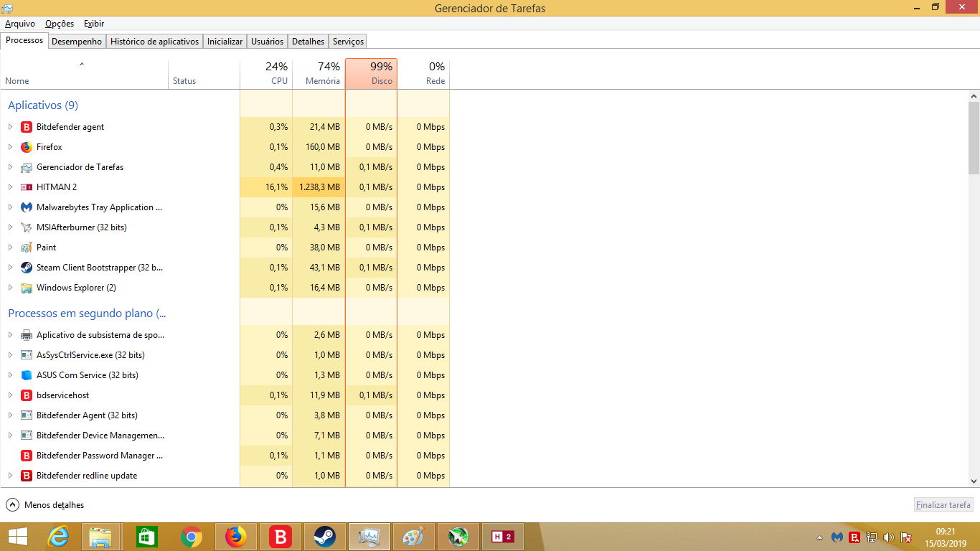The height and width of the screenshot is (551, 980).
Task: Select the HITMAN 2 memory value 1.238,3 MB
Action: (319, 187)
